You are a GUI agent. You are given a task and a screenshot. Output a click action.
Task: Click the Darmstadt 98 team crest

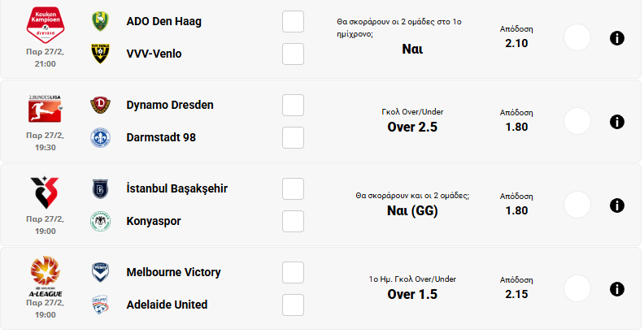[x=101, y=137]
